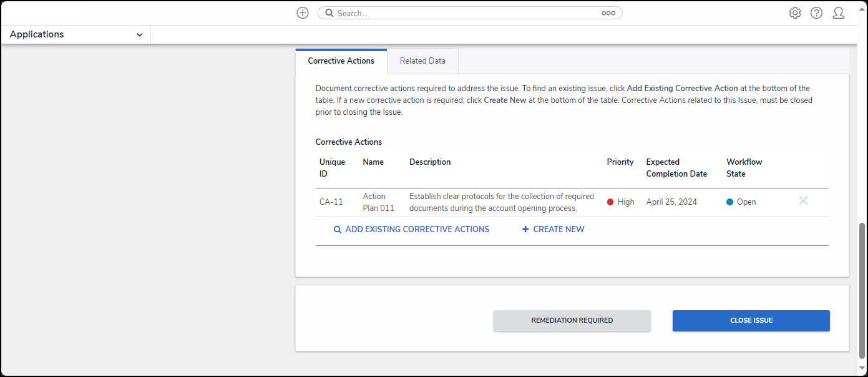
Task: Click the plus quick-create icon
Action: point(303,13)
